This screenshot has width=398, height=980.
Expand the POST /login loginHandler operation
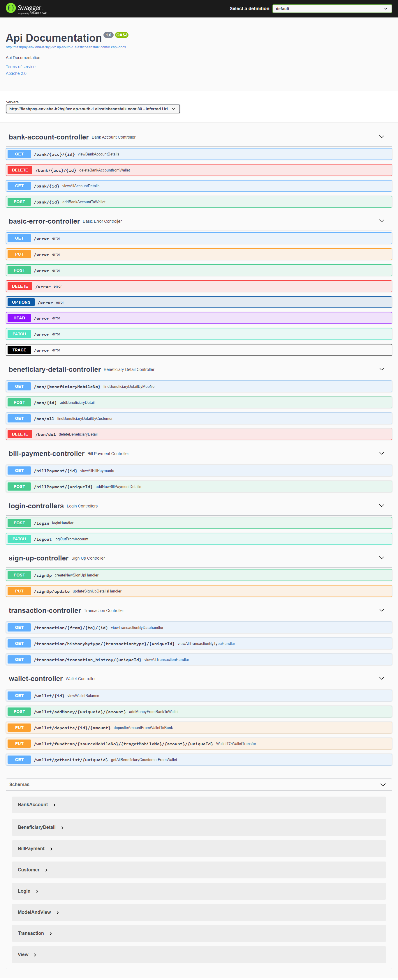pos(198,523)
